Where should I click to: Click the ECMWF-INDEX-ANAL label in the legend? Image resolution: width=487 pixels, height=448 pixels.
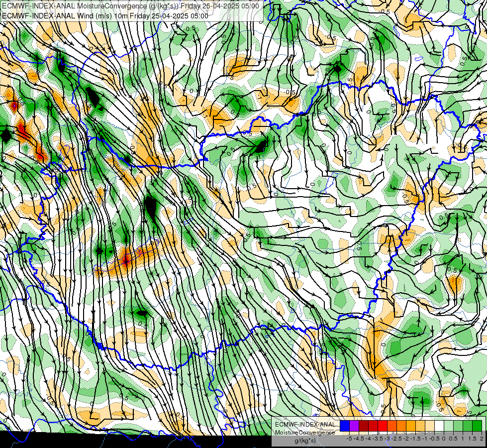tap(305, 425)
